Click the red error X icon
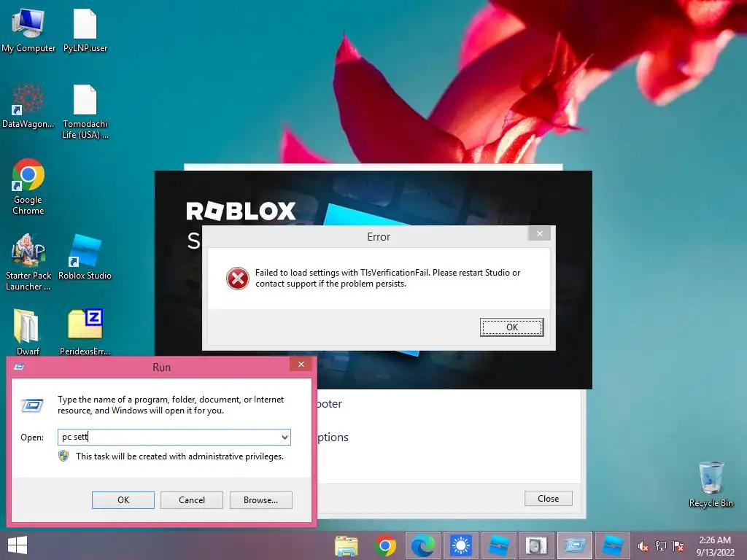The image size is (747, 560). 237,278
